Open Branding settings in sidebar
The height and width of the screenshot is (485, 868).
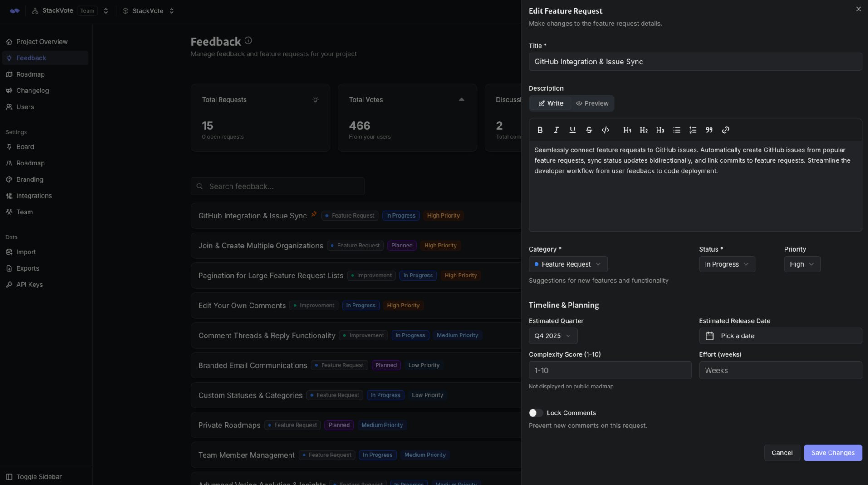tap(45, 179)
